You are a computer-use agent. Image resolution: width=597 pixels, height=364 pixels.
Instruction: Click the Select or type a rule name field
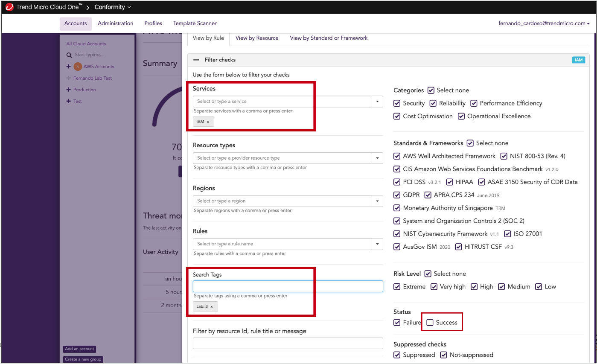[282, 244]
